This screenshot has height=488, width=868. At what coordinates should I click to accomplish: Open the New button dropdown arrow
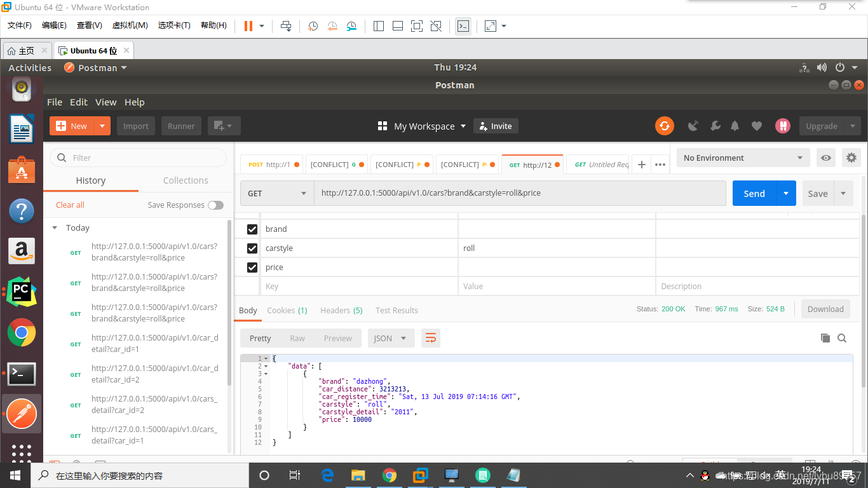point(102,126)
